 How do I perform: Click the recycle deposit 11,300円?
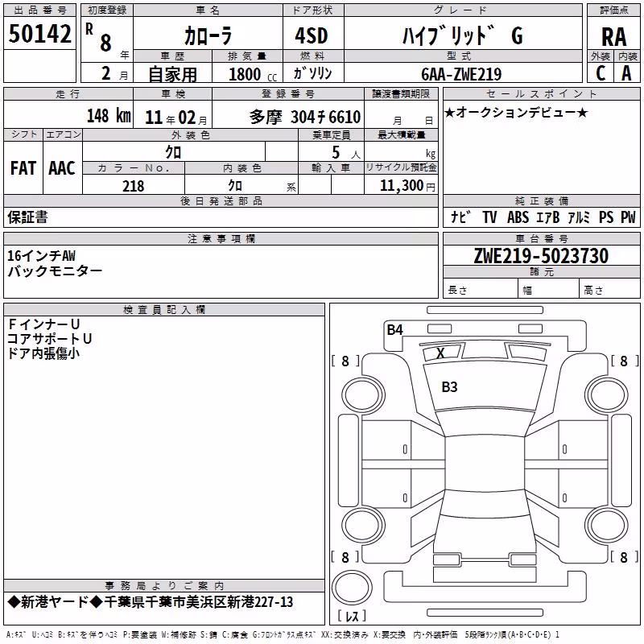click(x=407, y=186)
